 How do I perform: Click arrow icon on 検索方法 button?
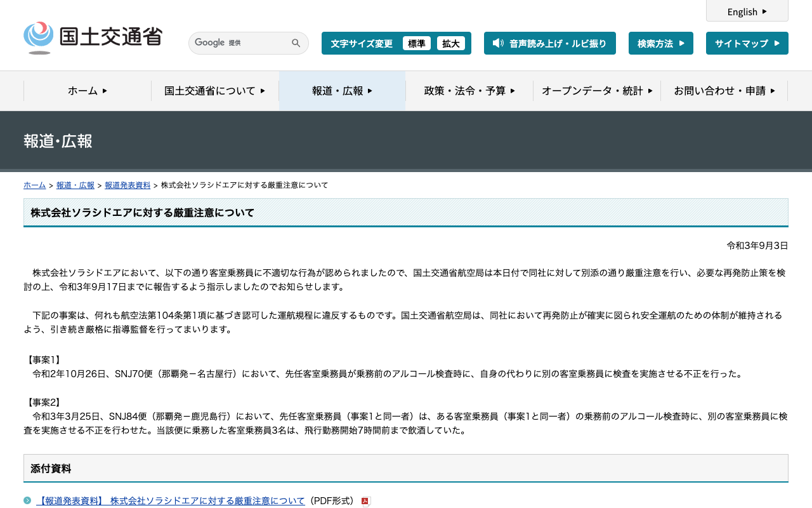(x=682, y=43)
